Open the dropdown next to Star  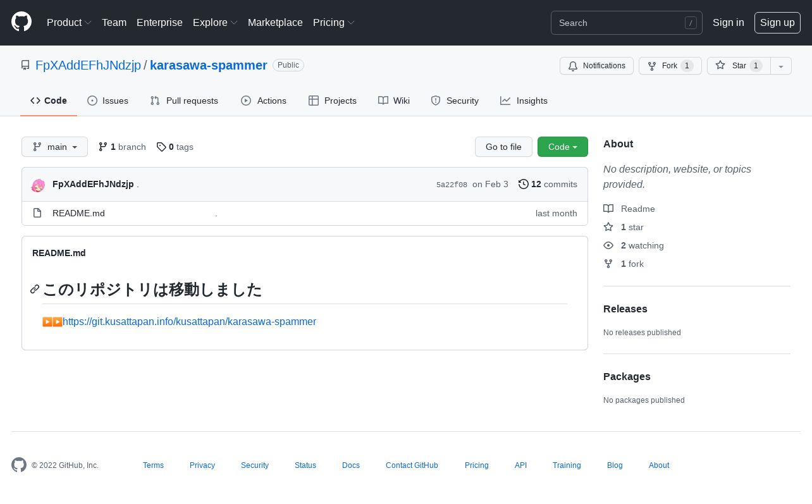click(781, 66)
